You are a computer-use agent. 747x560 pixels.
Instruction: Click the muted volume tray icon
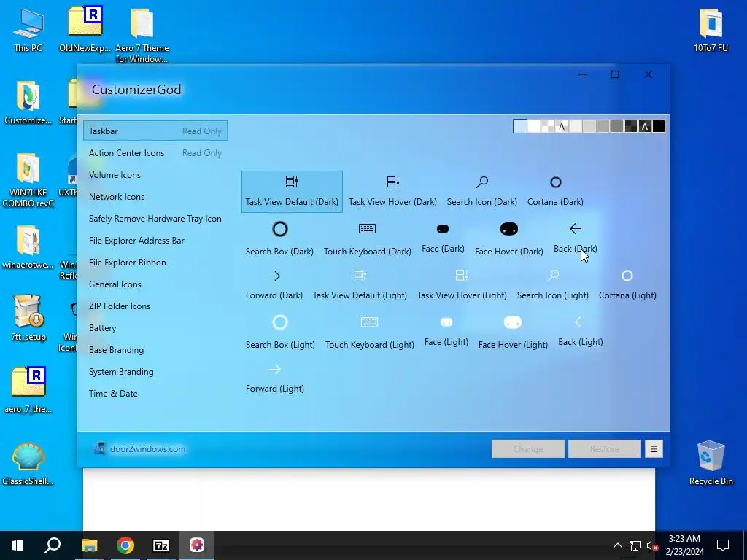(651, 545)
